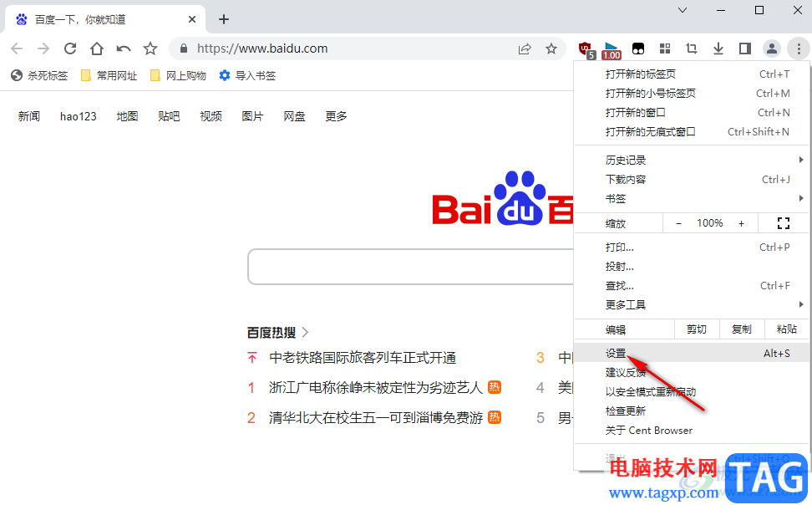Expand the 更多工具 submenu
This screenshot has width=812, height=505.
coord(692,305)
